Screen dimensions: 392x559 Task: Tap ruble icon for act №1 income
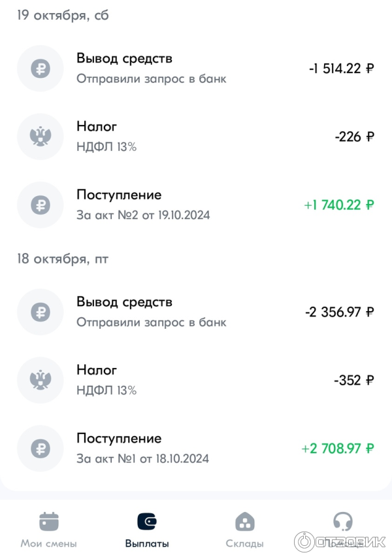click(x=41, y=449)
